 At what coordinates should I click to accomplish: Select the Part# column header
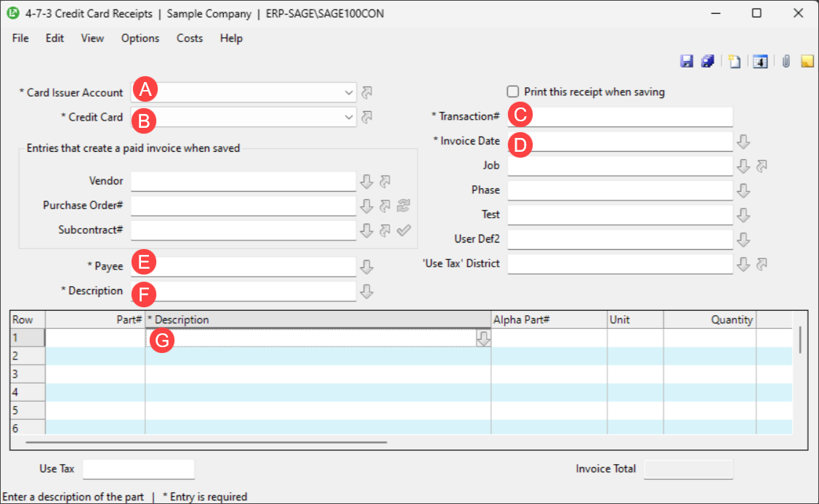pos(95,320)
